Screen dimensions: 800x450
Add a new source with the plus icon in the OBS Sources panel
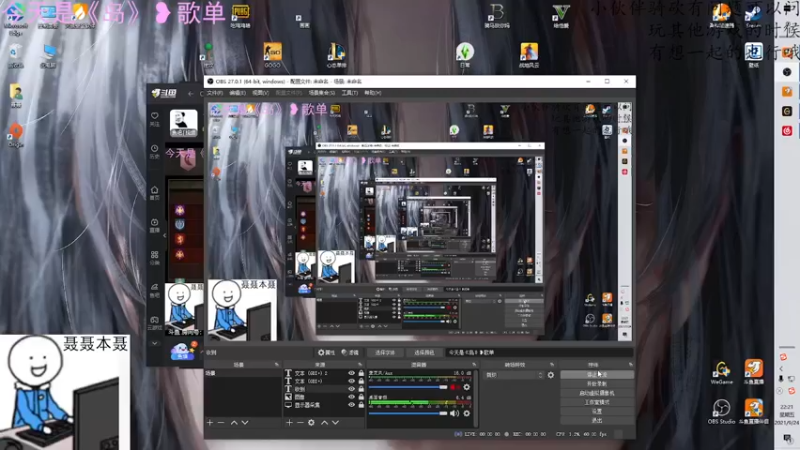[289, 422]
